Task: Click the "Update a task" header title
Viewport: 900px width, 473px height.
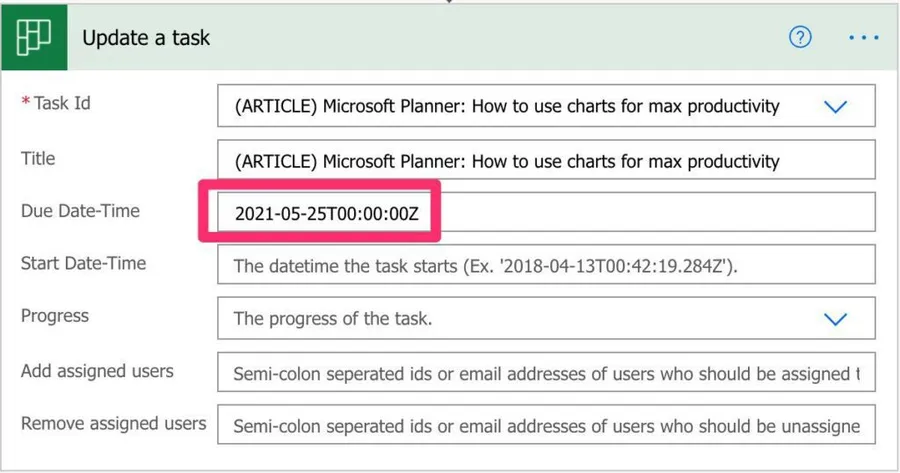Action: click(x=146, y=38)
